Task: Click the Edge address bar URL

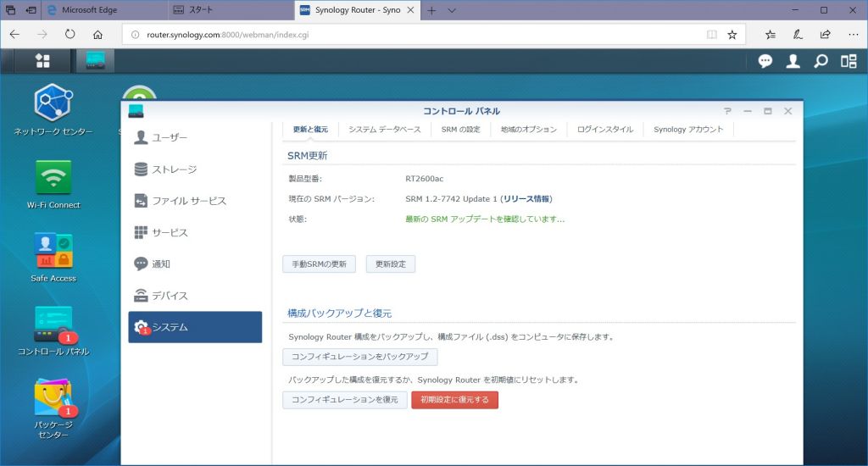Action: 227,34
